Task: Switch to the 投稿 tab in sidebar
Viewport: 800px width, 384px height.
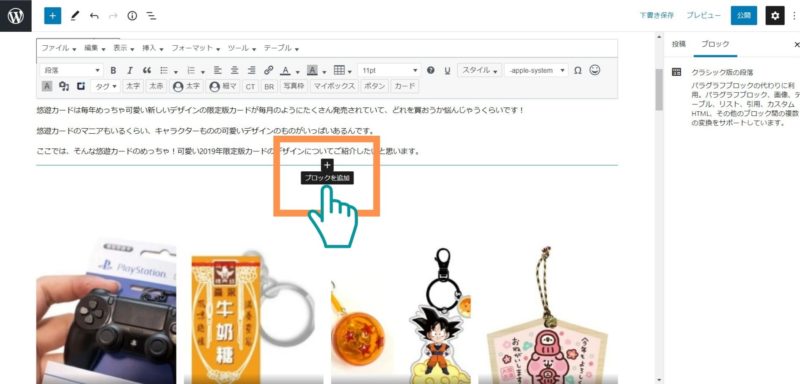Action: (679, 44)
